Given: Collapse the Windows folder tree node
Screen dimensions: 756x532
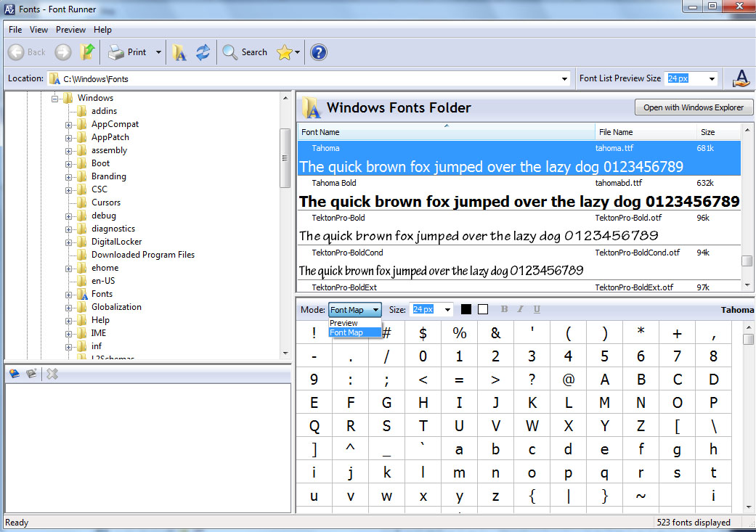Looking at the screenshot, I should click(x=54, y=99).
